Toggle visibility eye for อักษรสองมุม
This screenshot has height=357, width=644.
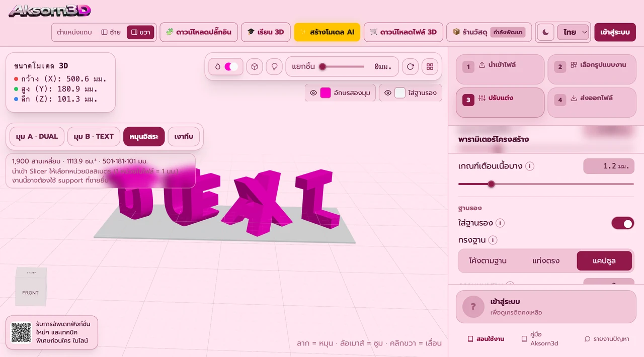point(313,93)
